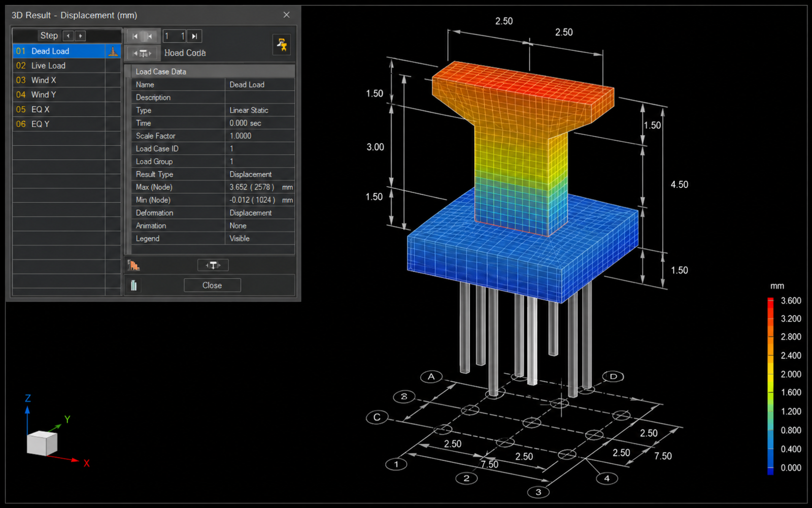Viewport: 812px width, 508px height.
Task: Click the Deformation value Displacement
Action: coord(259,213)
